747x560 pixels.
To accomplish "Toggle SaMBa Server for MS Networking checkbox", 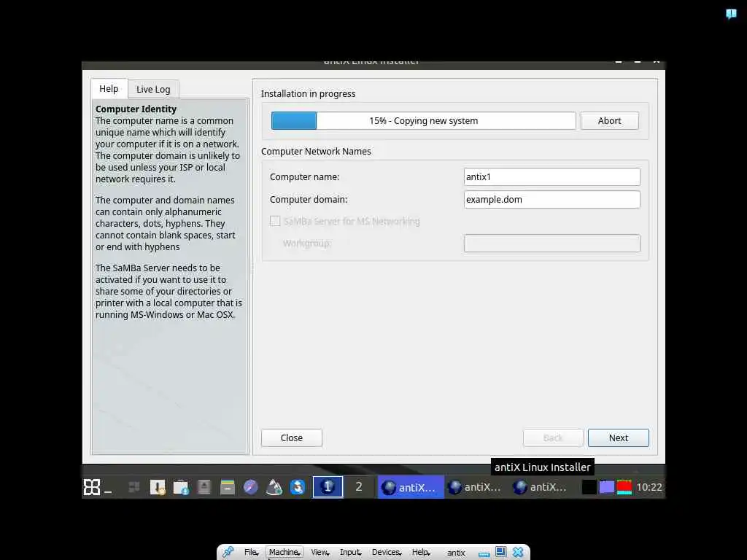I will pos(275,221).
